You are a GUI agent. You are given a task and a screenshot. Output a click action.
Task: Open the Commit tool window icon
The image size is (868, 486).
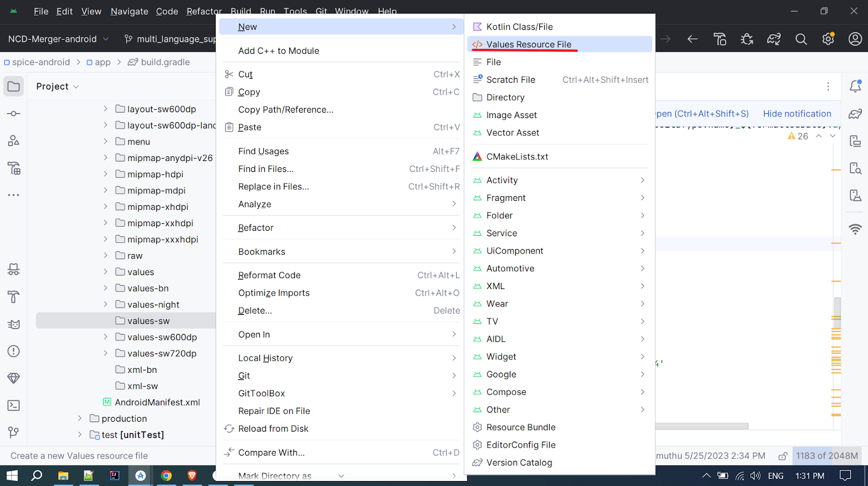[x=13, y=114]
